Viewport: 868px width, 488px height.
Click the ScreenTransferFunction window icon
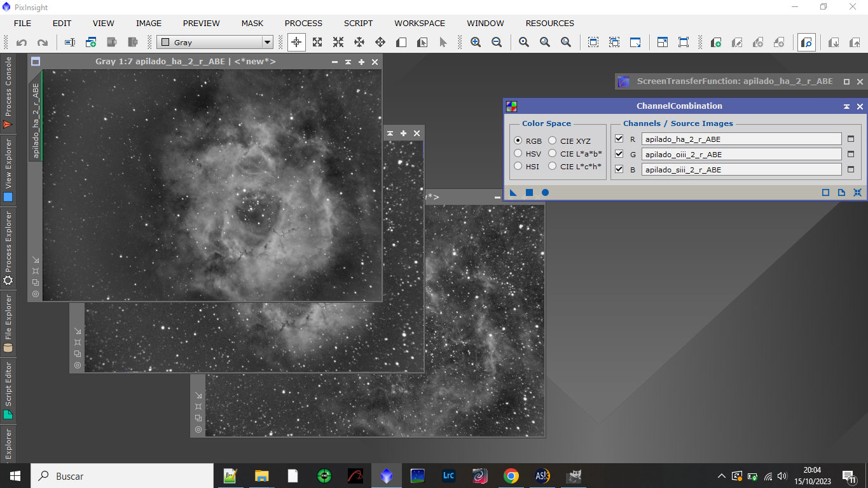624,81
